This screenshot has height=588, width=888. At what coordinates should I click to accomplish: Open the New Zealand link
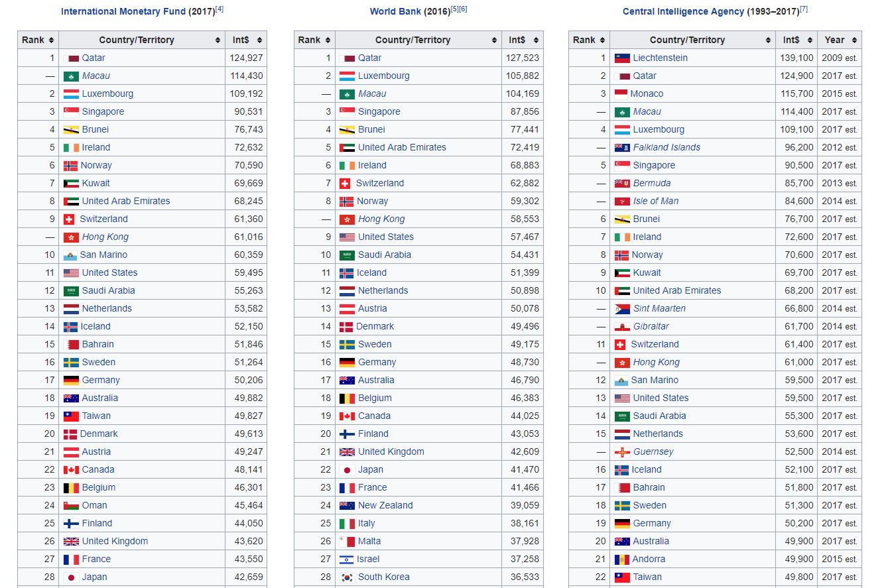click(385, 506)
